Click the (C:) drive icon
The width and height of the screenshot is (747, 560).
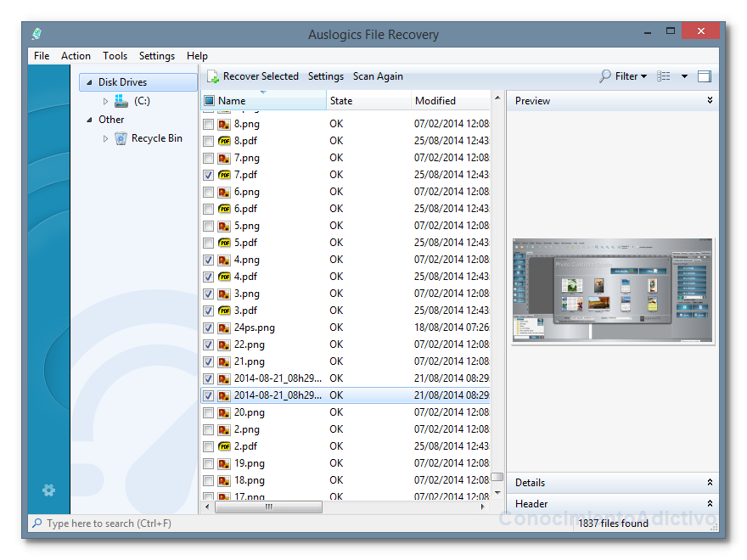(x=121, y=101)
